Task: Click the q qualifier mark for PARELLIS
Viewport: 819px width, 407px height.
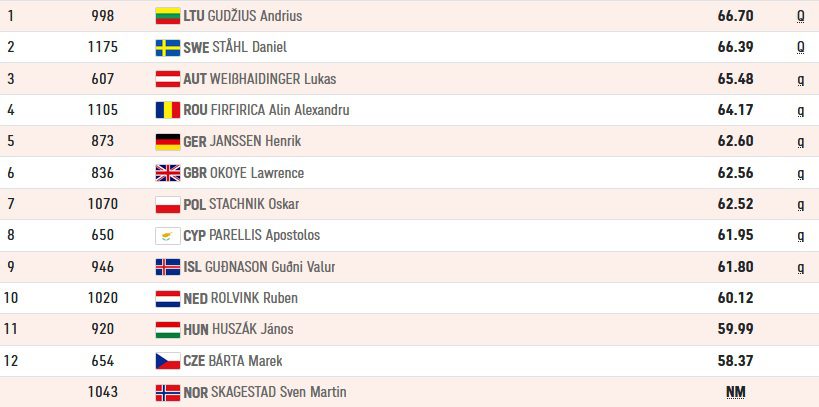Action: coord(801,236)
